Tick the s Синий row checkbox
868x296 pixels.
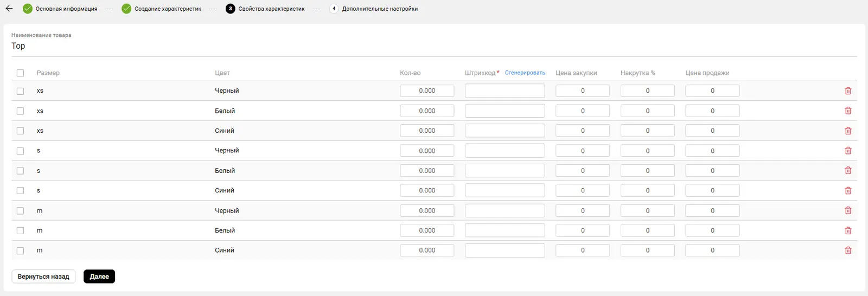coord(21,191)
